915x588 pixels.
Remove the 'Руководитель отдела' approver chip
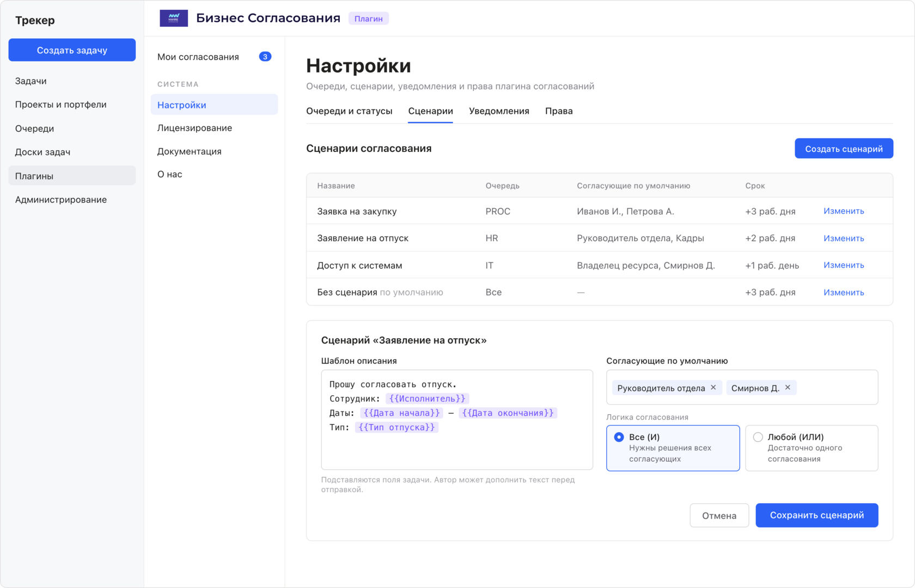click(x=713, y=388)
